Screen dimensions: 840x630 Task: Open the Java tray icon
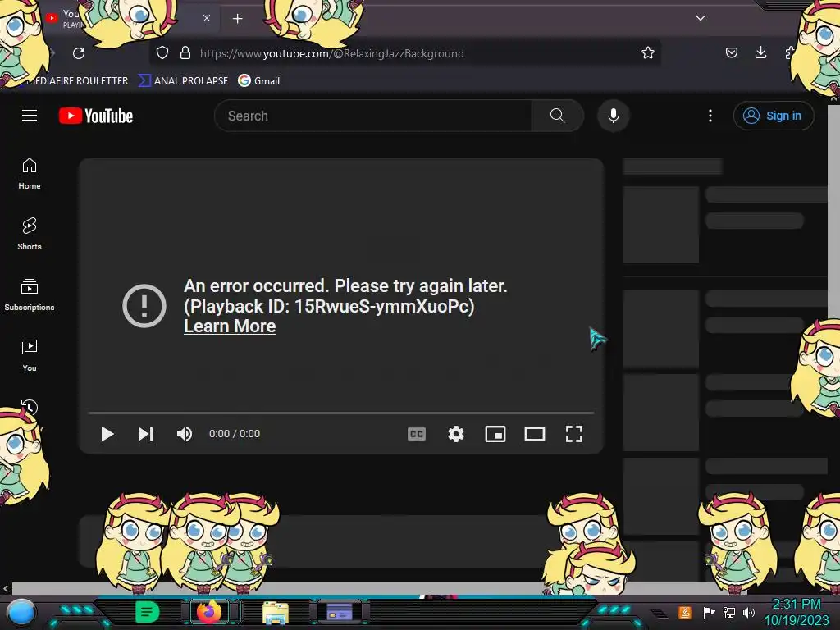685,612
